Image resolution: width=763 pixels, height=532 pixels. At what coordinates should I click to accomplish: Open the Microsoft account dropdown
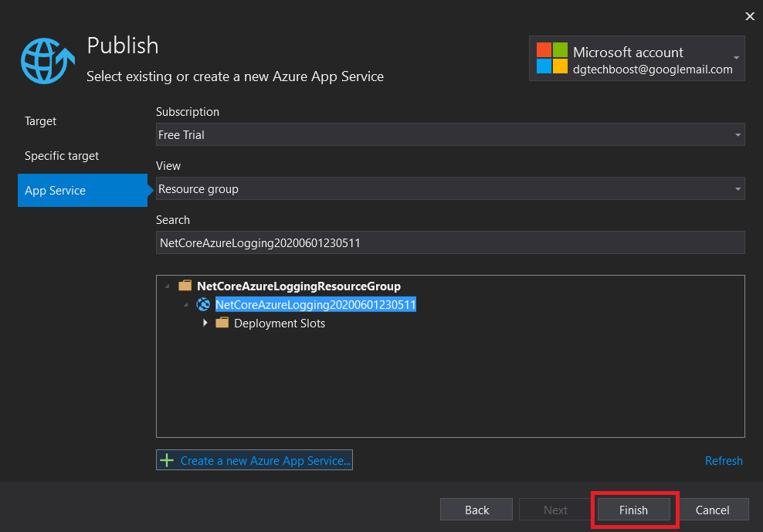click(736, 59)
